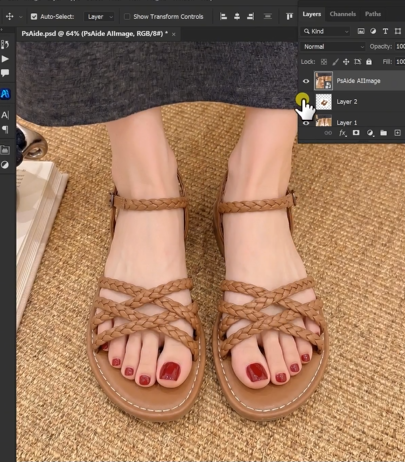
Task: Open the Paragraph panel icon
Action: (x=5, y=129)
